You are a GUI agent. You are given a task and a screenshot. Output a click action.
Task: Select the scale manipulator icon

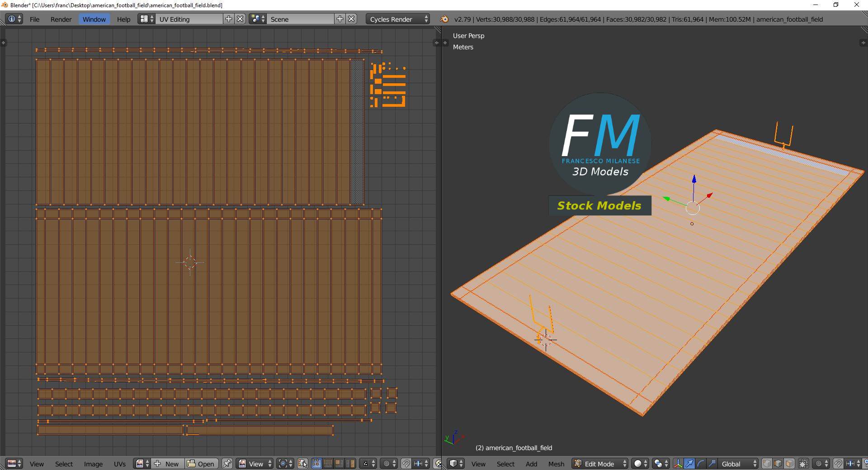pyautogui.click(x=712, y=464)
